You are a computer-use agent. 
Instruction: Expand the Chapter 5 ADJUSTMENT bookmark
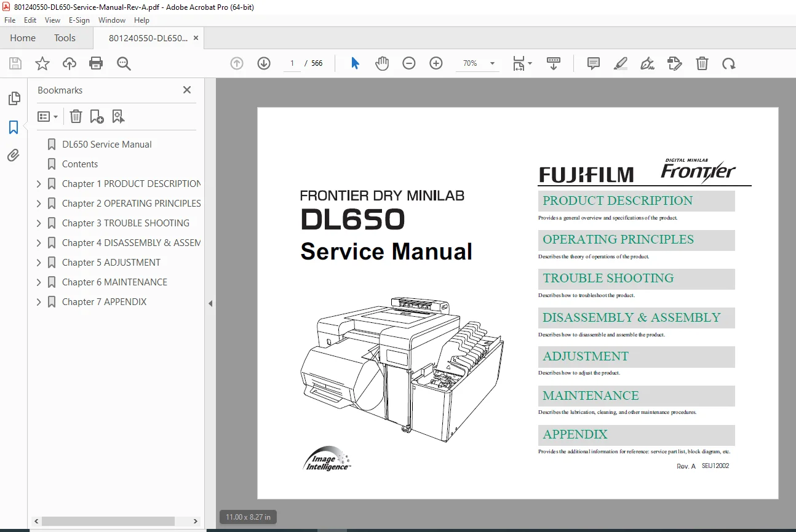pos(39,263)
